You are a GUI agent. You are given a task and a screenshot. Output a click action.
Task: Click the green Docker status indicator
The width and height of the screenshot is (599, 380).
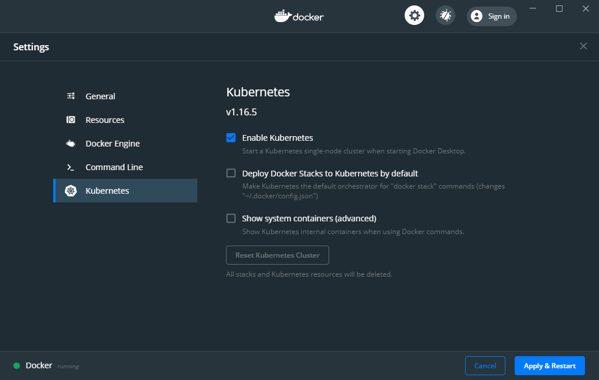[x=16, y=365]
